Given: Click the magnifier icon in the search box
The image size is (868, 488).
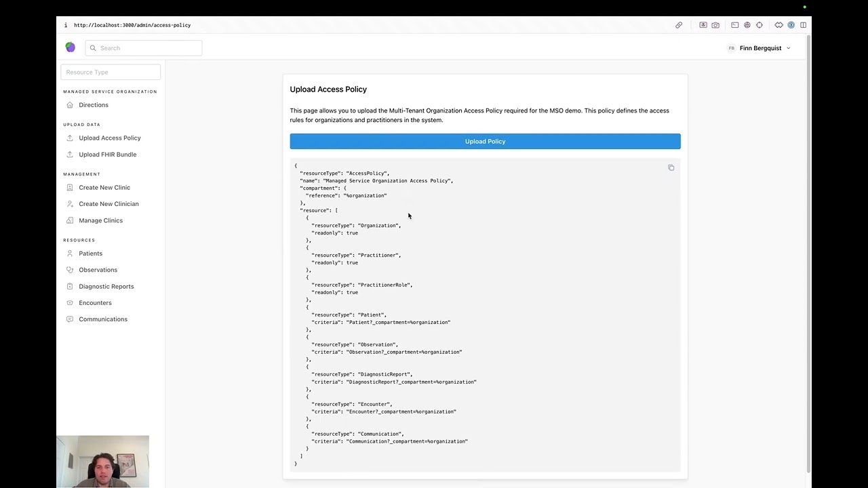Looking at the screenshot, I should coord(93,48).
